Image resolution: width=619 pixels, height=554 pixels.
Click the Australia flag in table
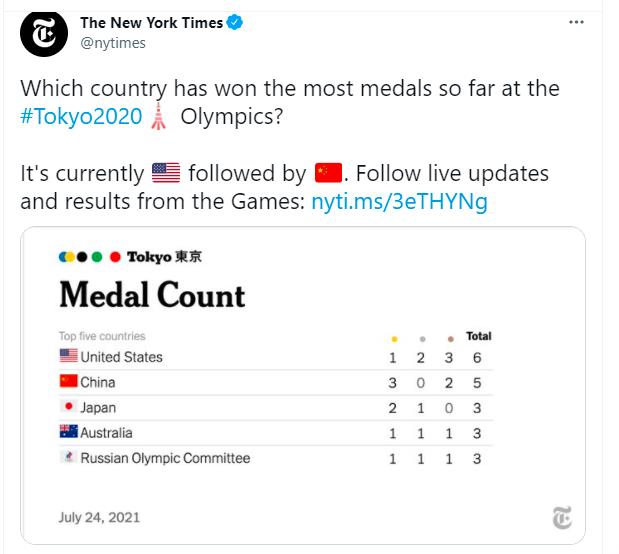(x=69, y=431)
